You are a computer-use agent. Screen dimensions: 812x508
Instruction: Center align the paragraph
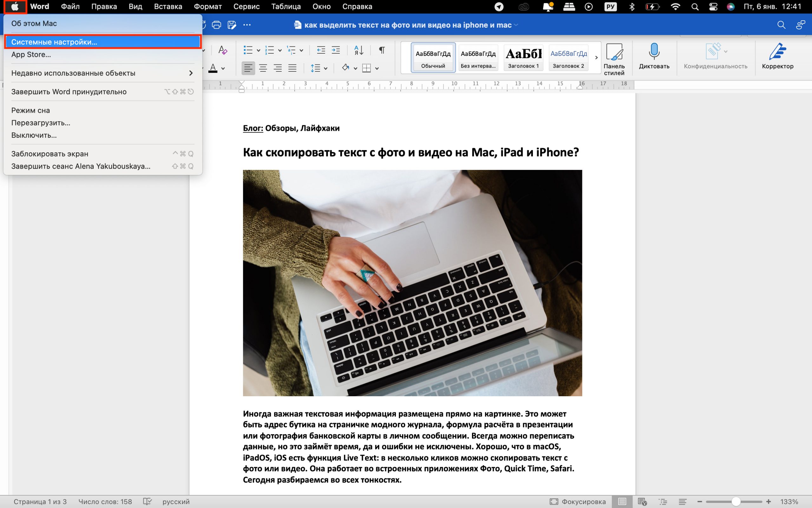263,68
